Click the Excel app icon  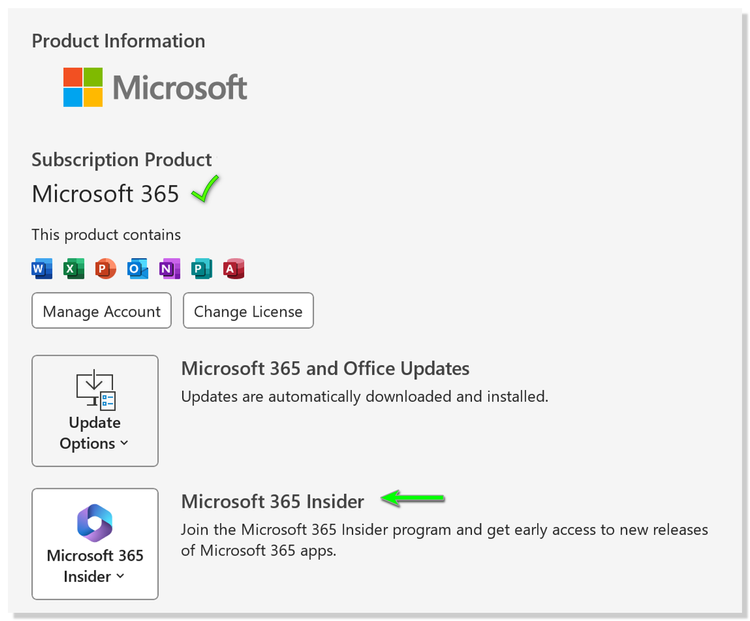74,269
